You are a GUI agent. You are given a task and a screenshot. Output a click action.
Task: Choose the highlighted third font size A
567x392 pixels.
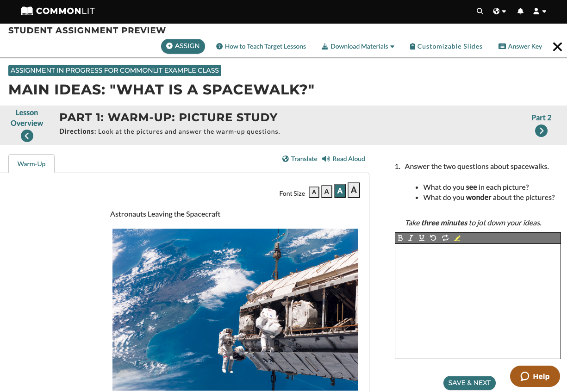[x=340, y=191]
